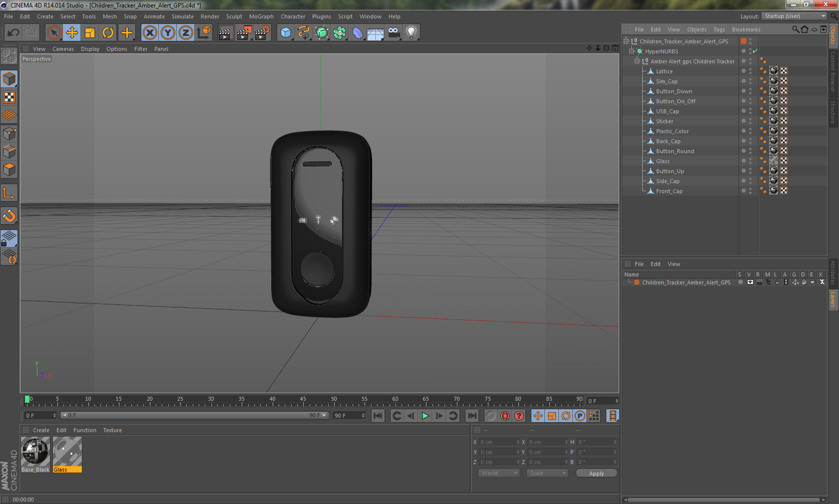
Task: Add a Cube primitive object
Action: [x=286, y=33]
